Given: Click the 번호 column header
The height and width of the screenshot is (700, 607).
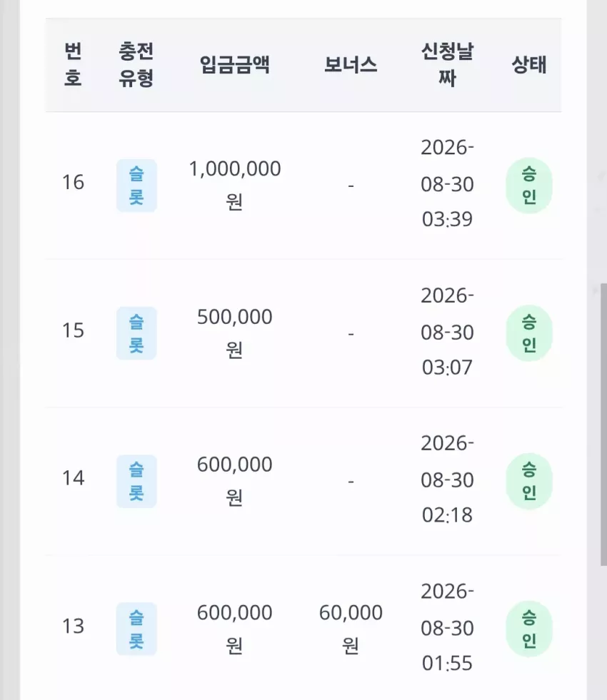Looking at the screenshot, I should 73,65.
